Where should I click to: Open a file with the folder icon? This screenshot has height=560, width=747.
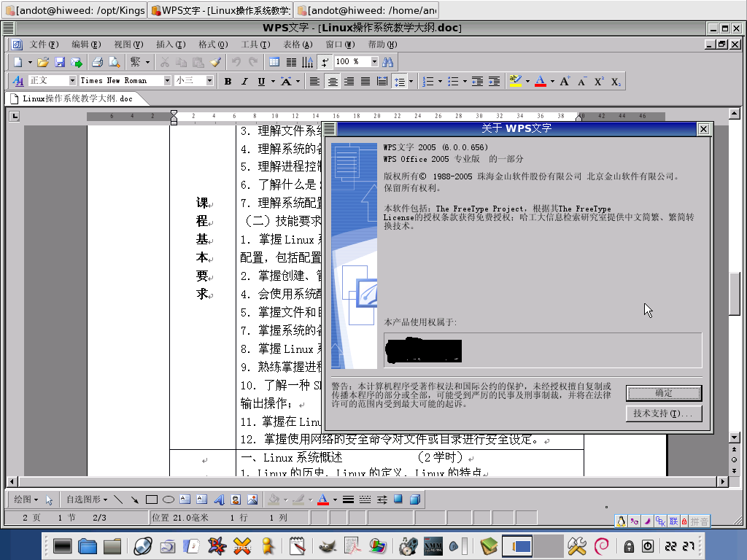point(43,62)
